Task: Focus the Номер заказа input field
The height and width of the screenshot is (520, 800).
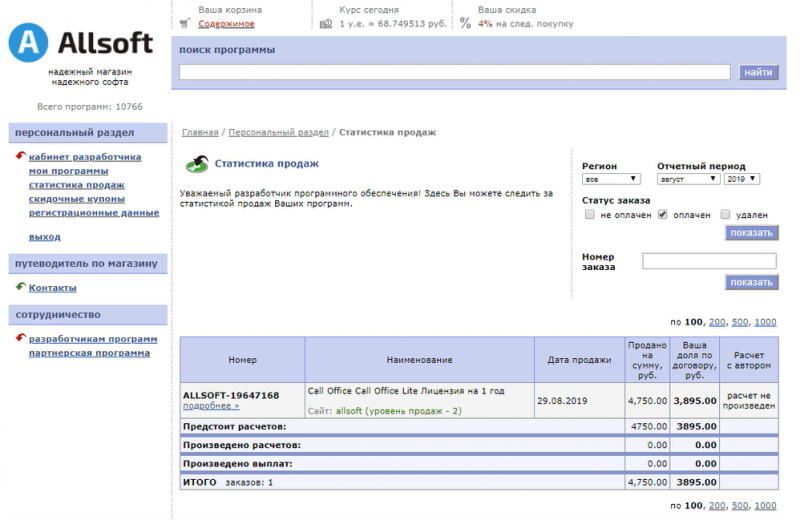Action: tap(709, 261)
